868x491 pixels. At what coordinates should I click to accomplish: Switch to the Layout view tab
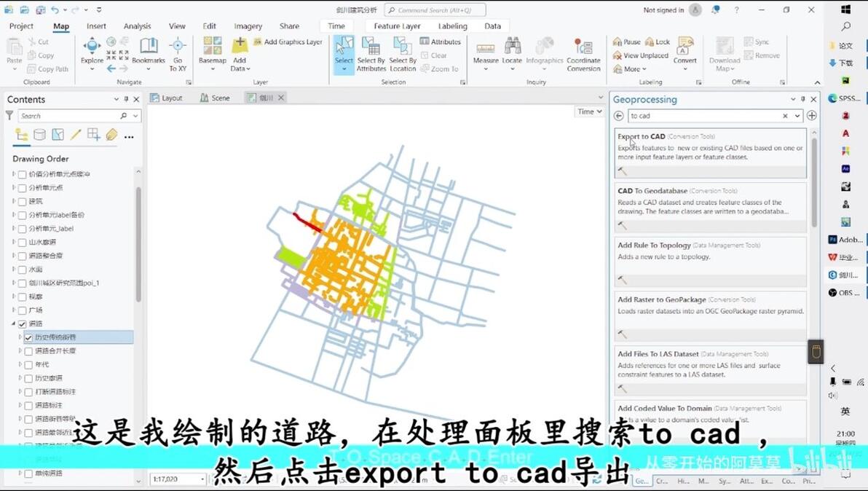[166, 98]
